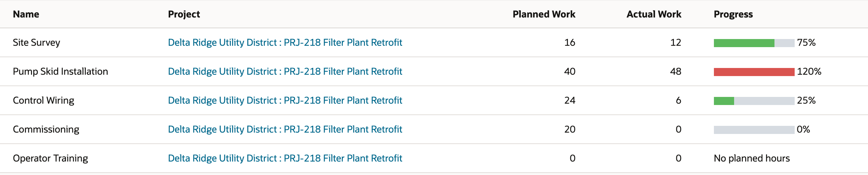Select the Control Wiring task name
This screenshot has height=175, width=868.
click(43, 101)
